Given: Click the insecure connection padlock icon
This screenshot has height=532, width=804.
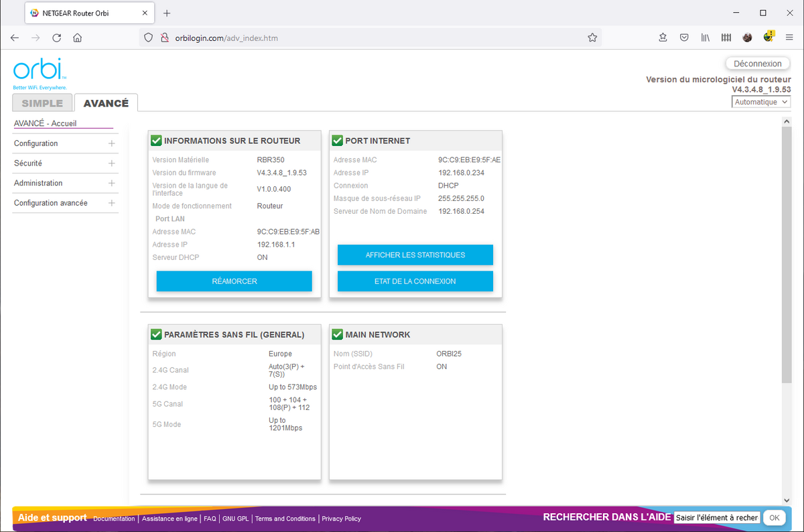Looking at the screenshot, I should pos(164,38).
